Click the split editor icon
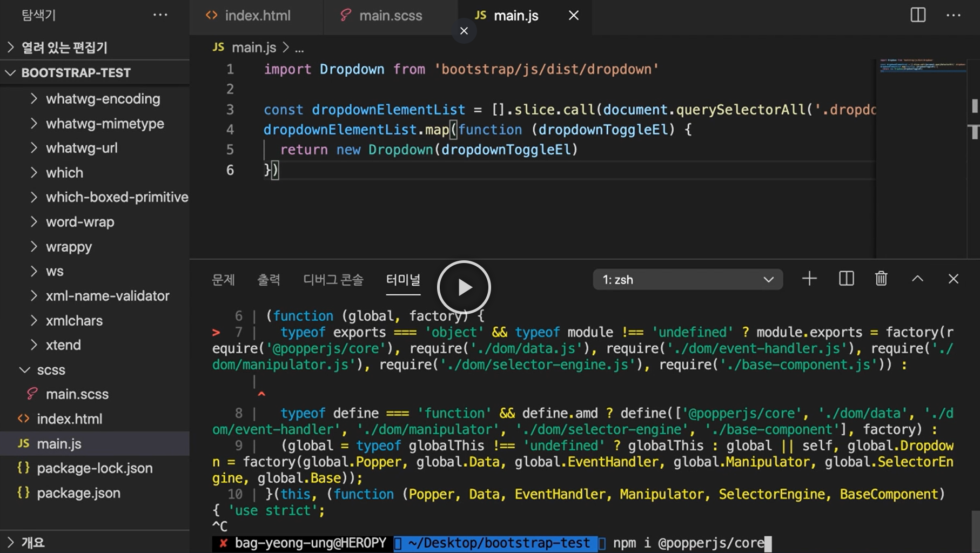The height and width of the screenshot is (553, 980). [x=918, y=15]
